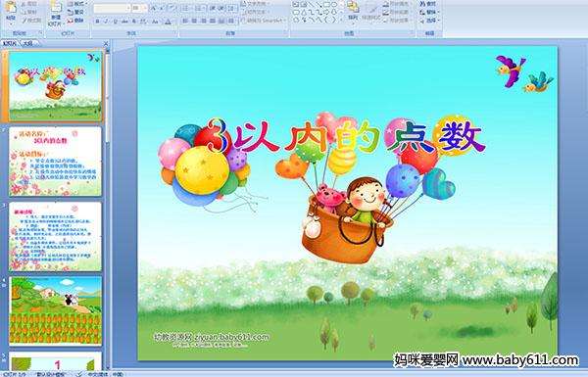Select the Right Arrow shape in gallery

click(326, 12)
